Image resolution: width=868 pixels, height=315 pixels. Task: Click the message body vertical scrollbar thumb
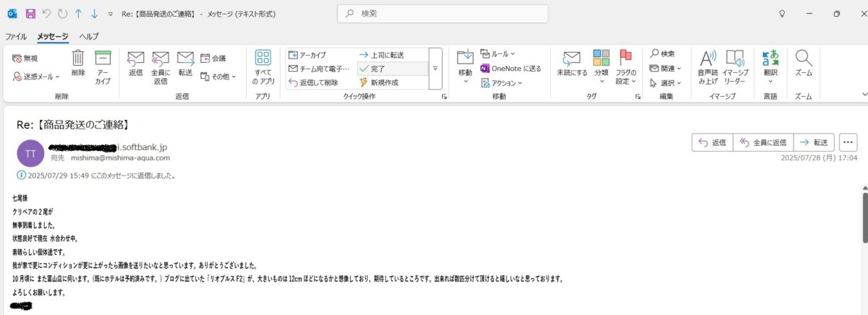pyautogui.click(x=864, y=218)
